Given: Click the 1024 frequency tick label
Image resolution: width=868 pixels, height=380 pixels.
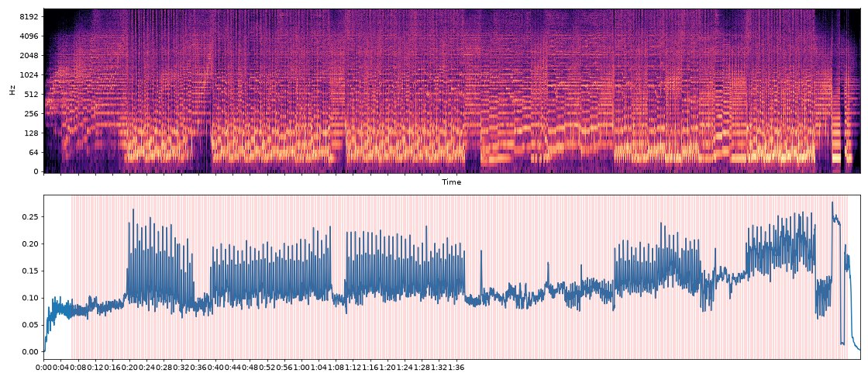Looking at the screenshot, I should pos(29,74).
